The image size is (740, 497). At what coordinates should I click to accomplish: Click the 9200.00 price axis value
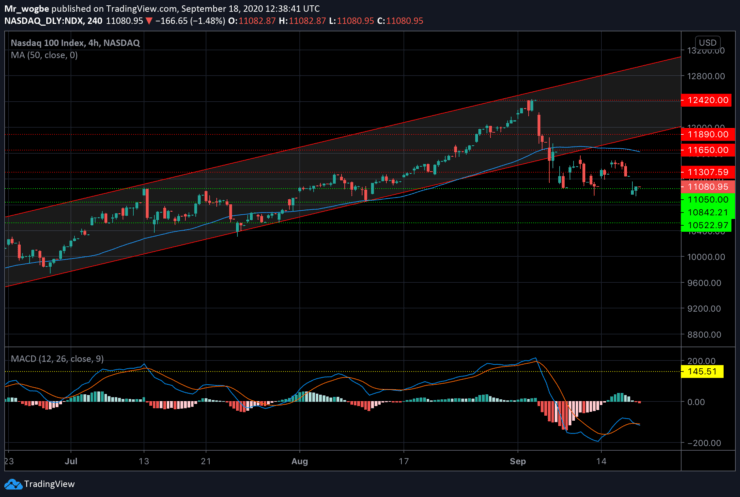(x=704, y=309)
